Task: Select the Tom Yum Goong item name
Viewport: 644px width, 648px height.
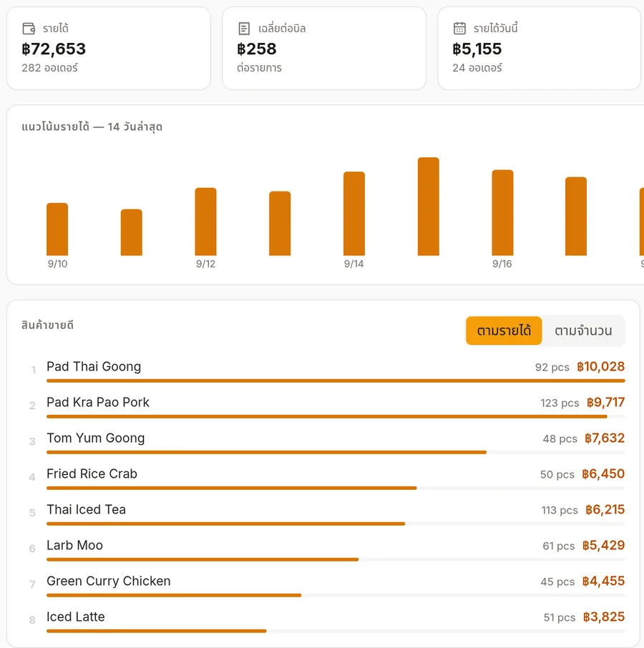Action: click(x=95, y=438)
